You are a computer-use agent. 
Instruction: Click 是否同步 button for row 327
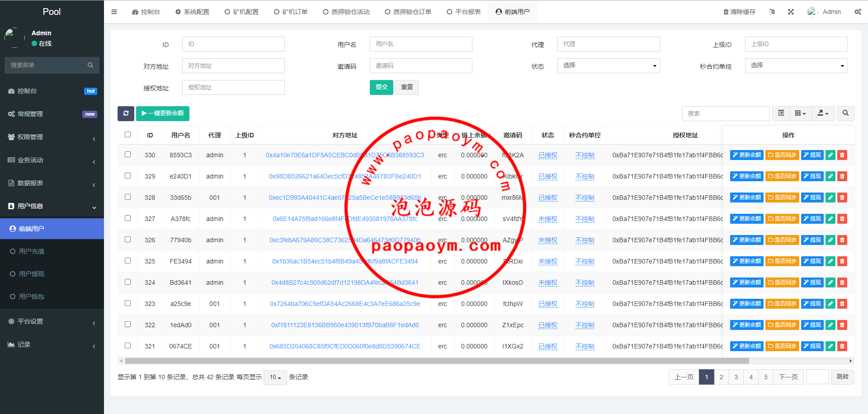782,219
